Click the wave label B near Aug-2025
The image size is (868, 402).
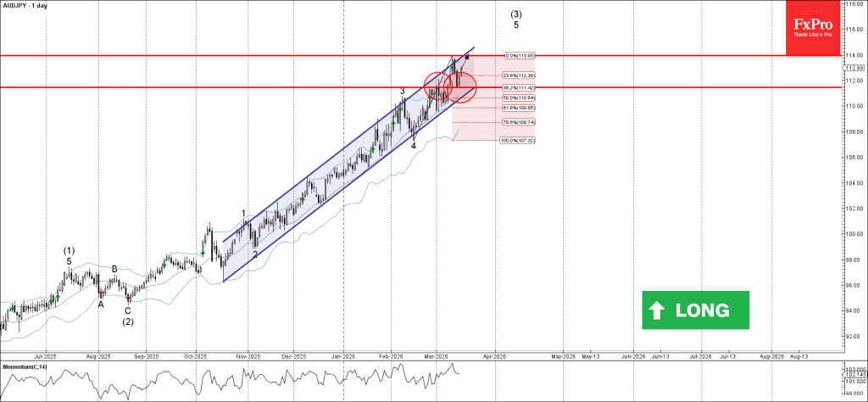click(114, 269)
